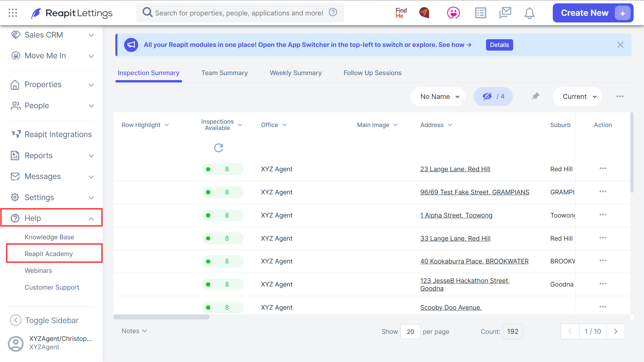Dismiss the announcement banner
This screenshot has height=362, width=644.
[x=620, y=45]
